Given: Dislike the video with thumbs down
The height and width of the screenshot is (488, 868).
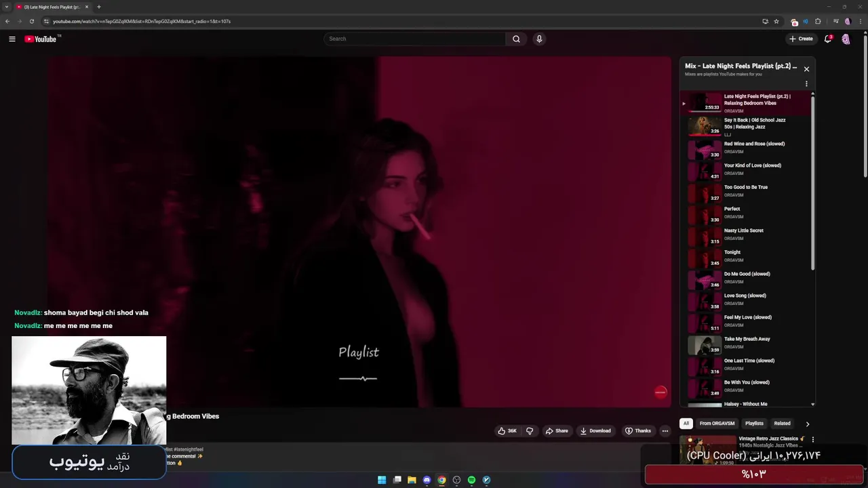Looking at the screenshot, I should click(x=530, y=430).
